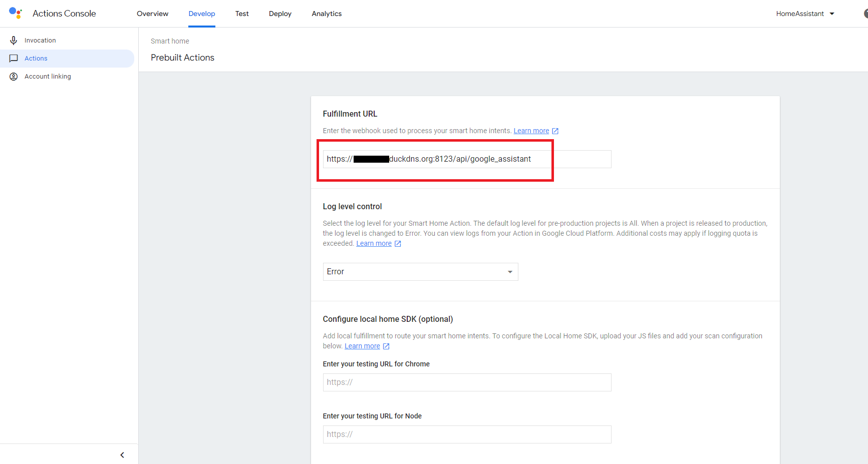Collapse the sidebar with the chevron arrow
The height and width of the screenshot is (464, 868).
pos(122,455)
